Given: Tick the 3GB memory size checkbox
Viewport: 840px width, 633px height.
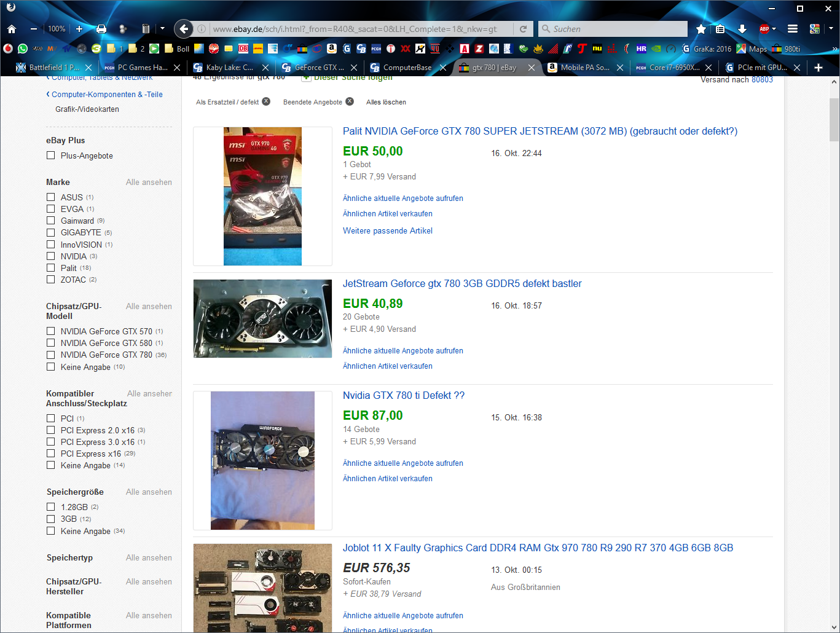Looking at the screenshot, I should pos(51,519).
